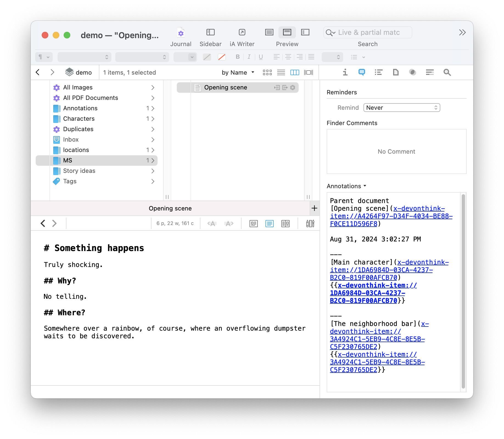Open the Remind dropdown set to Never
Screen dimensions: 504x439
click(401, 108)
